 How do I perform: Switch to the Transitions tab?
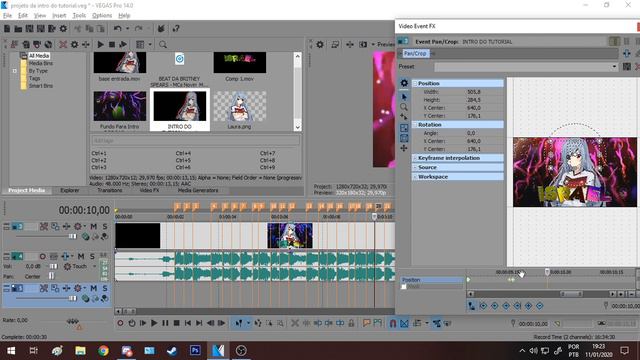pyautogui.click(x=109, y=190)
